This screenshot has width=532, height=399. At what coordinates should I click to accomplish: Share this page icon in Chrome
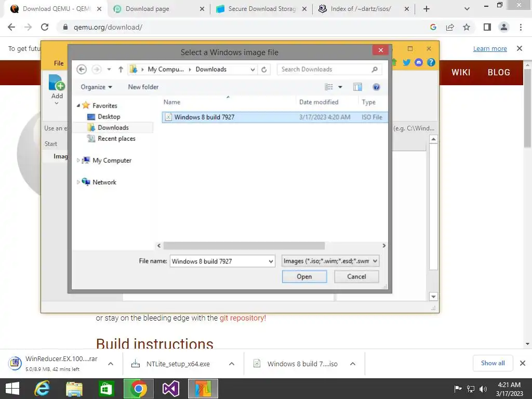coord(450,27)
